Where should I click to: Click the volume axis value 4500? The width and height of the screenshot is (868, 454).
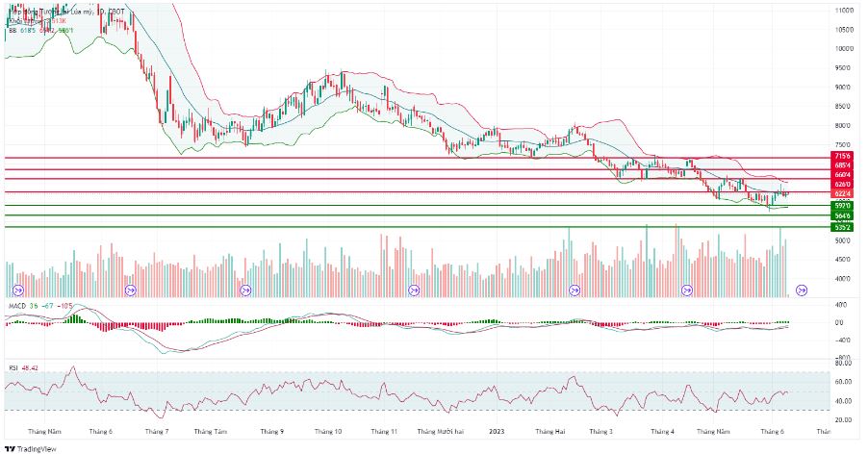click(x=843, y=260)
